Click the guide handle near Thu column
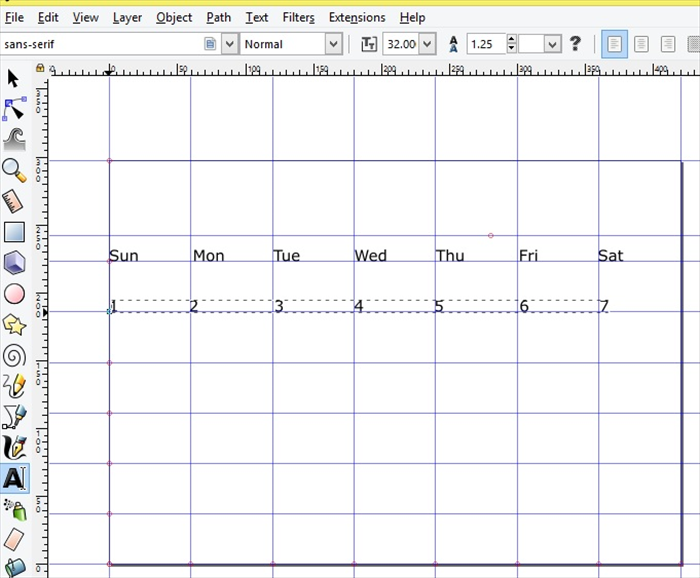700x578 pixels. [x=491, y=235]
